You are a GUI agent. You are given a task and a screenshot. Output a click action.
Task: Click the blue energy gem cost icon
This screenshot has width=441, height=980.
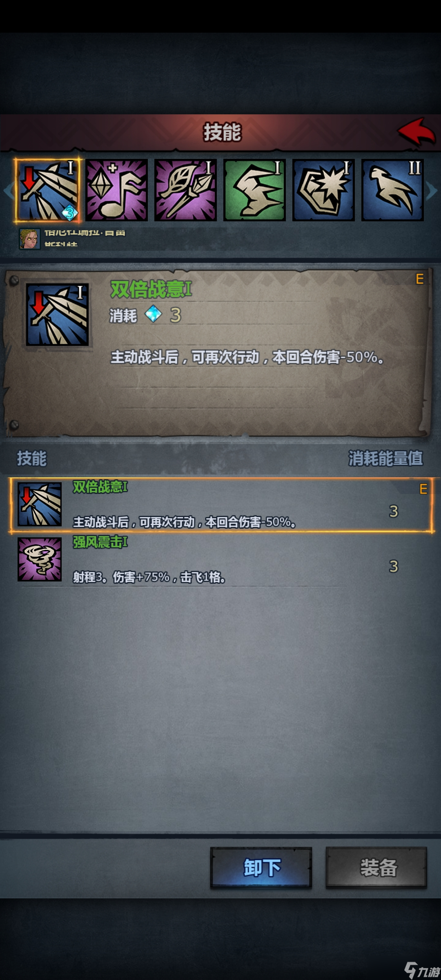pyautogui.click(x=154, y=314)
